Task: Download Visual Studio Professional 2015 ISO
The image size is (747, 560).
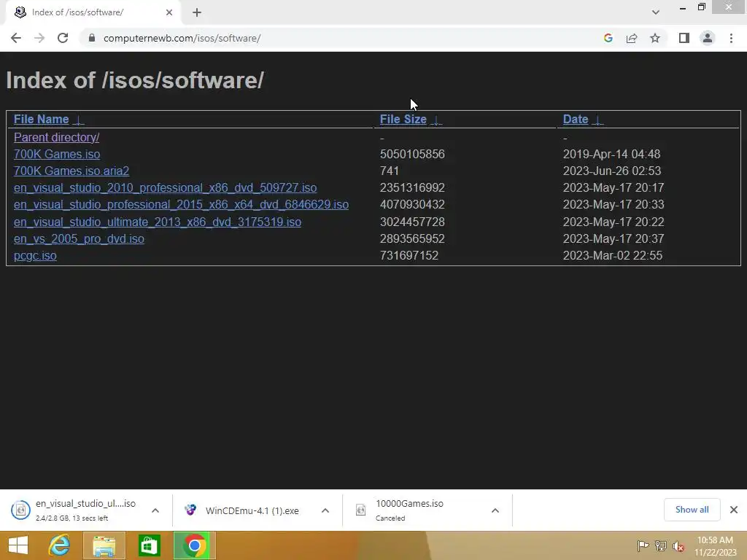Action: [181, 204]
